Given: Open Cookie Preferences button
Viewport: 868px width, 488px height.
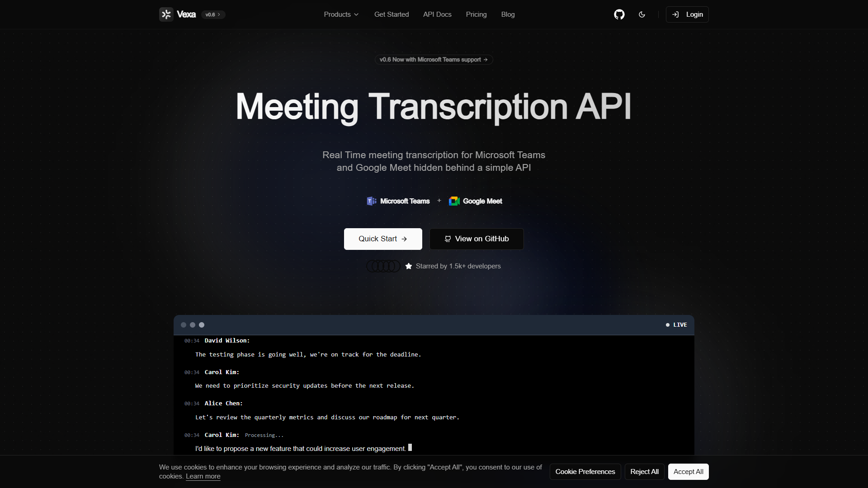Looking at the screenshot, I should click(585, 472).
